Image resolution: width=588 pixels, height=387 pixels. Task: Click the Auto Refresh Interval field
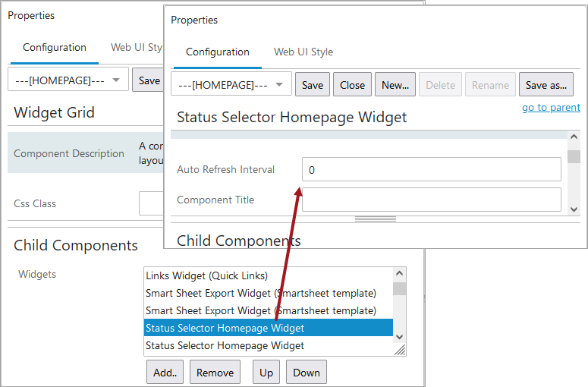[x=431, y=170]
